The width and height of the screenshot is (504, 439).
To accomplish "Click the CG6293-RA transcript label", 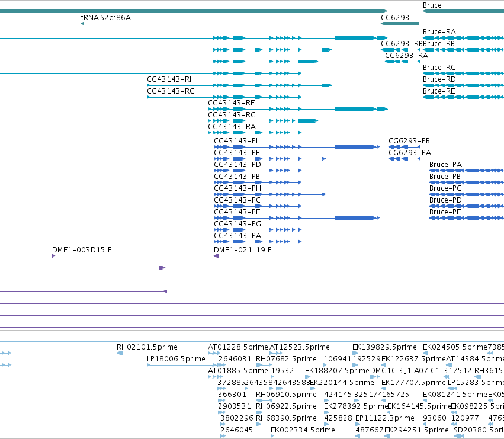I will (406, 55).
